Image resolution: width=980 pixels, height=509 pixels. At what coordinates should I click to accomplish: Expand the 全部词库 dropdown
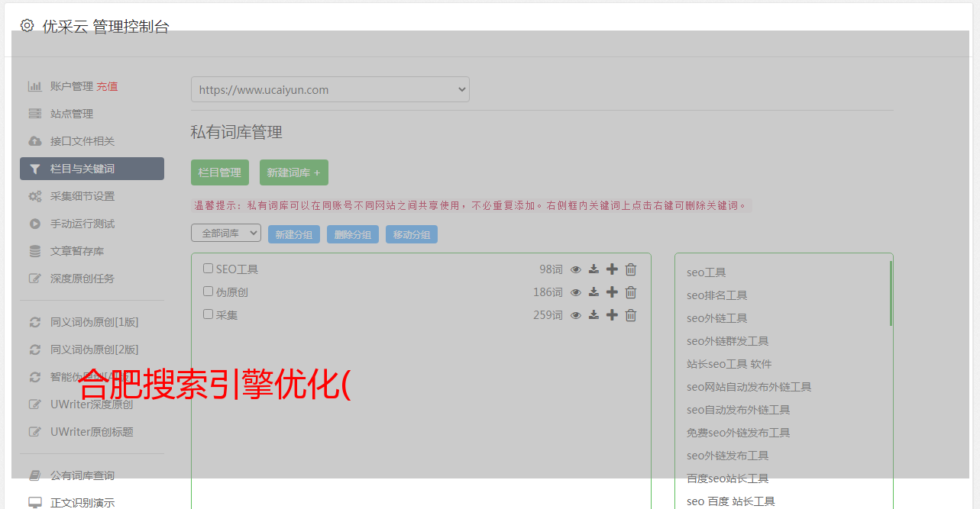click(226, 234)
